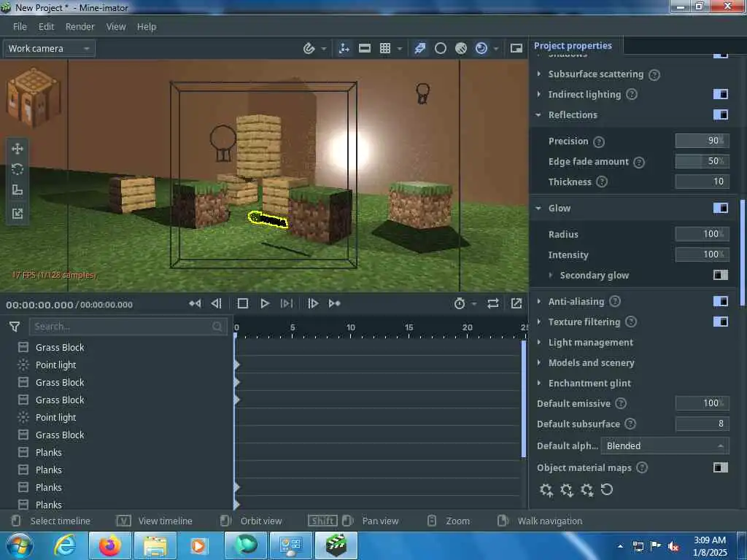Enable Secondary glow switch
747x560 pixels.
pyautogui.click(x=721, y=275)
